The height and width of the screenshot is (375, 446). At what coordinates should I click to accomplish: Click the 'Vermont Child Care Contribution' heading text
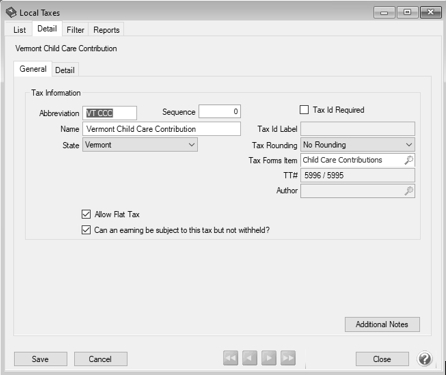(x=66, y=48)
